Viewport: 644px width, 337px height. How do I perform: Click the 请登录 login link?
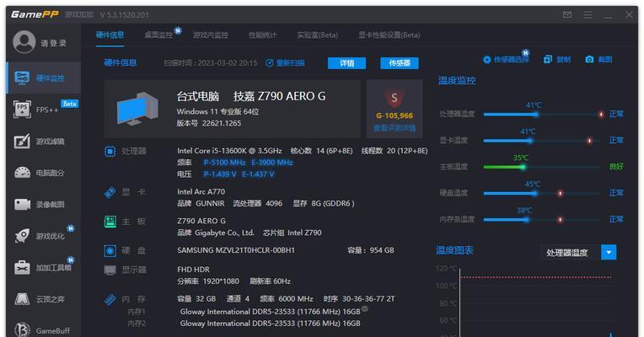[x=53, y=43]
